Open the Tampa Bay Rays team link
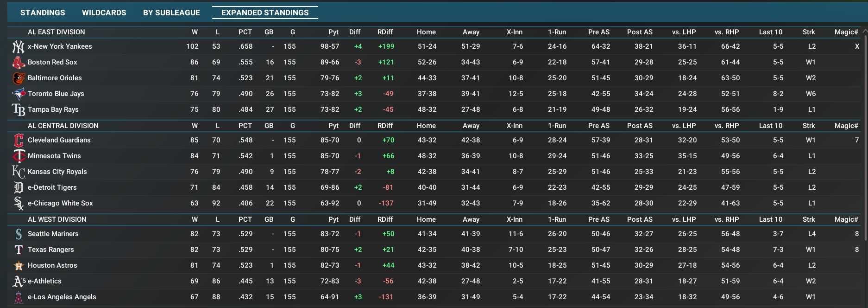This screenshot has height=308, width=868. [x=53, y=109]
